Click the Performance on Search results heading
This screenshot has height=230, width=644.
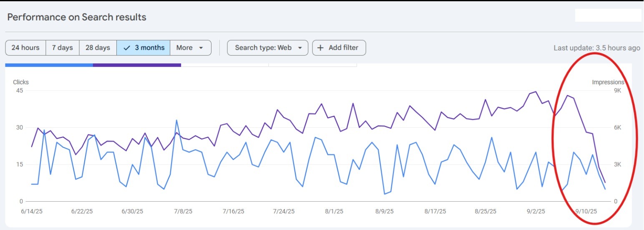point(77,17)
